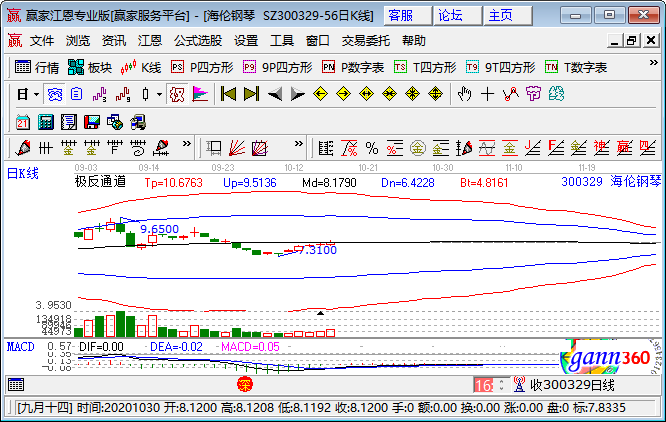The width and height of the screenshot is (666, 422).
Task: Click the globe windows icon
Action: (115, 122)
